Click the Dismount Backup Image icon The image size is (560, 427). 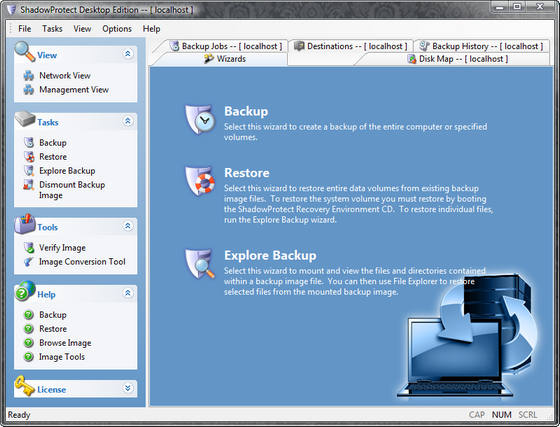click(x=29, y=185)
